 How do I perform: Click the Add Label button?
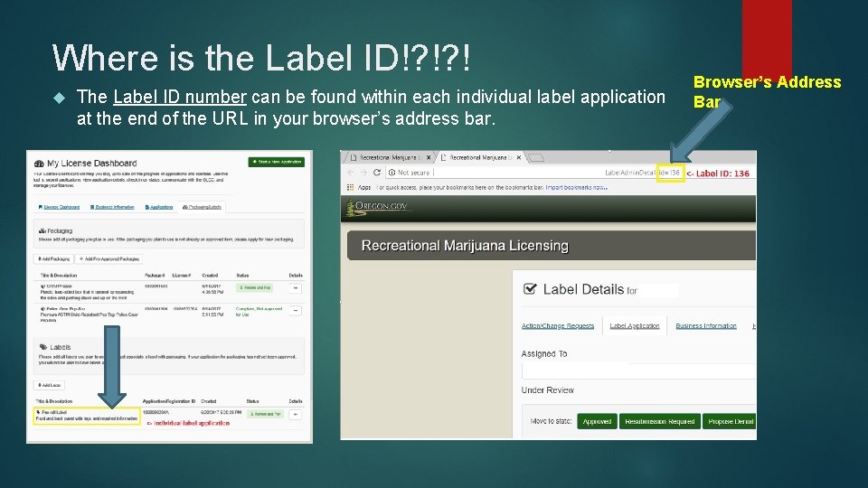coord(49,385)
